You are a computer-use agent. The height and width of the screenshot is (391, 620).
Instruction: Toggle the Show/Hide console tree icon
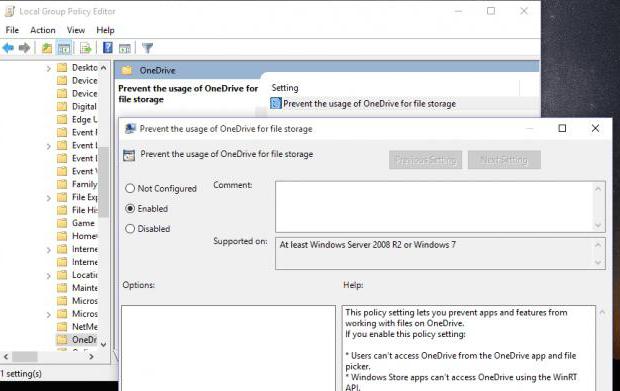64,48
